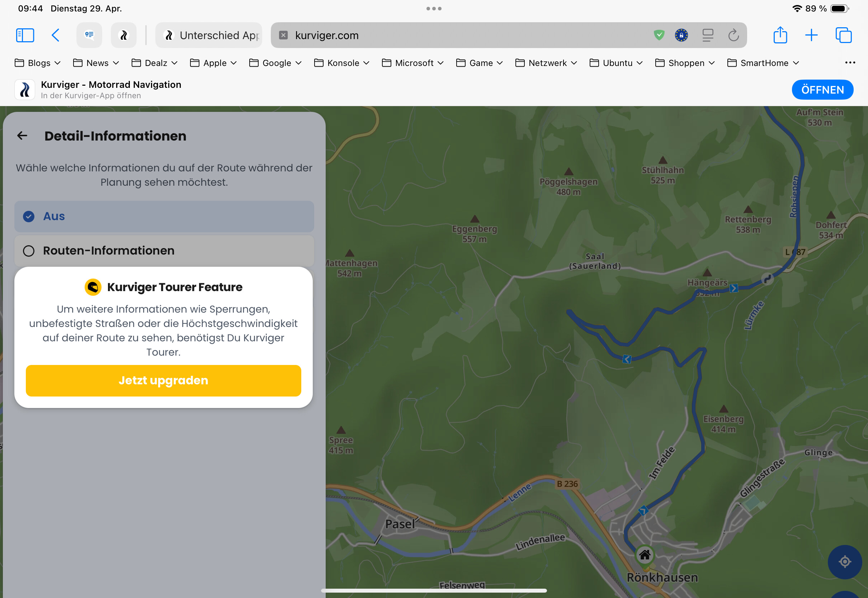Click the 'Pöggelshagen 480 m' peak label
The height and width of the screenshot is (598, 868).
(x=569, y=186)
